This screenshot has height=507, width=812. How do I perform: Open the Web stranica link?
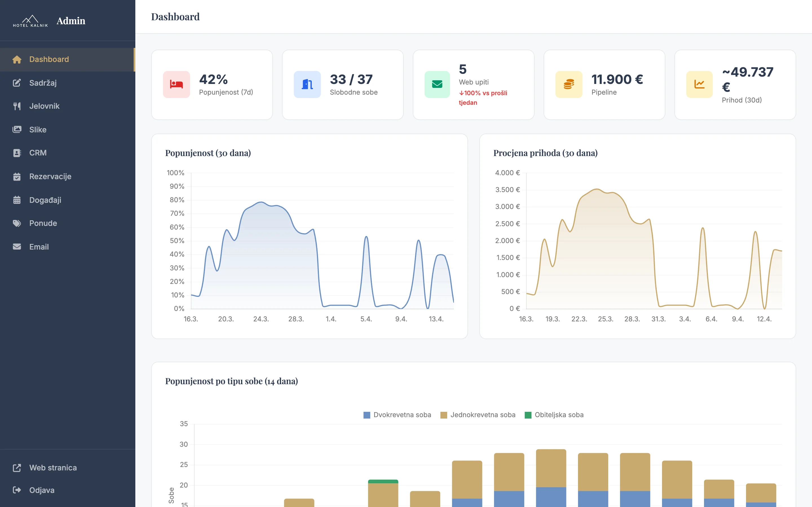53,468
